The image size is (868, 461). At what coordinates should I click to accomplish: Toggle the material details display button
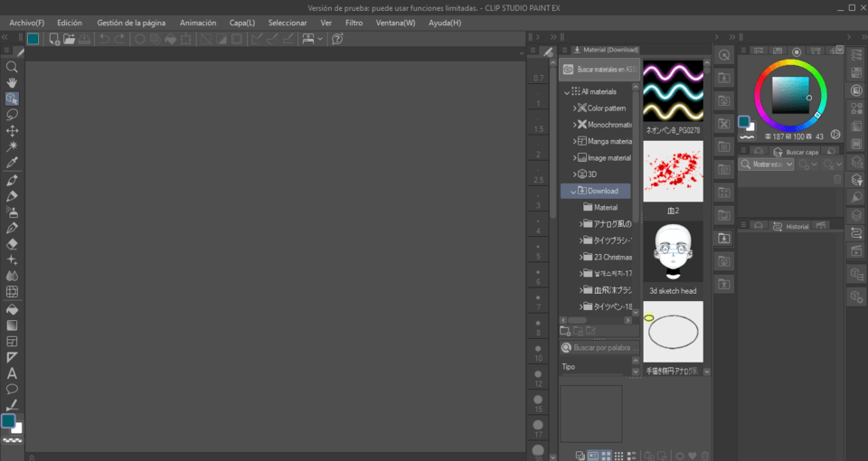pyautogui.click(x=593, y=456)
